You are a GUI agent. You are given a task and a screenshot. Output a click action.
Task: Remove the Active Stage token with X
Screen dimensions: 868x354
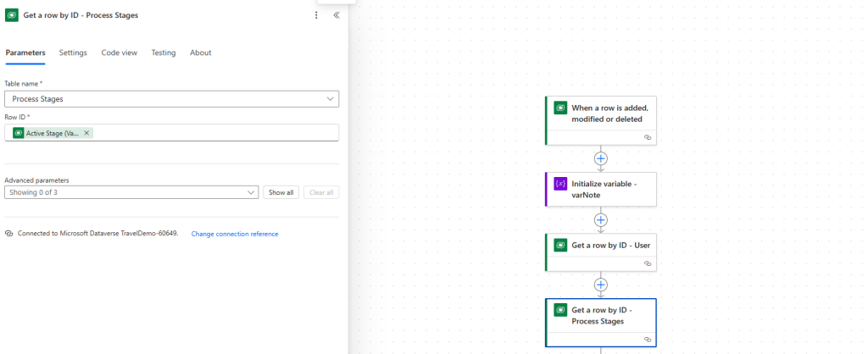point(86,133)
